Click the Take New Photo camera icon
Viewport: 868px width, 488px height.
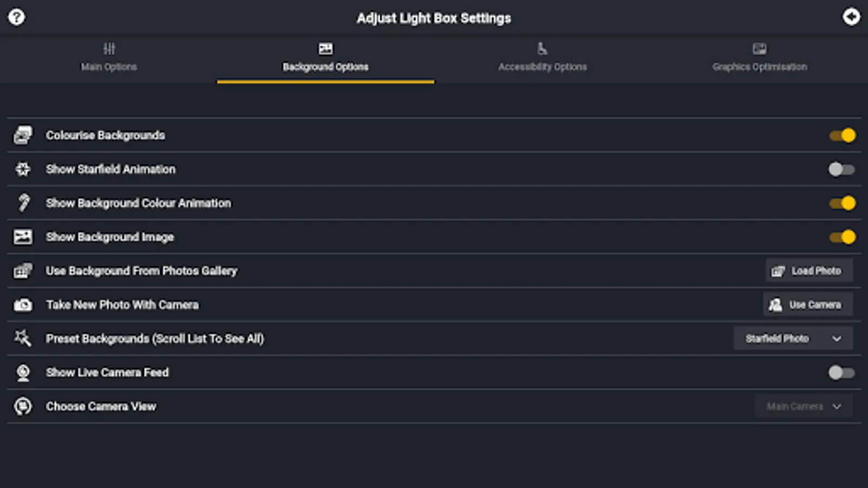pos(23,305)
